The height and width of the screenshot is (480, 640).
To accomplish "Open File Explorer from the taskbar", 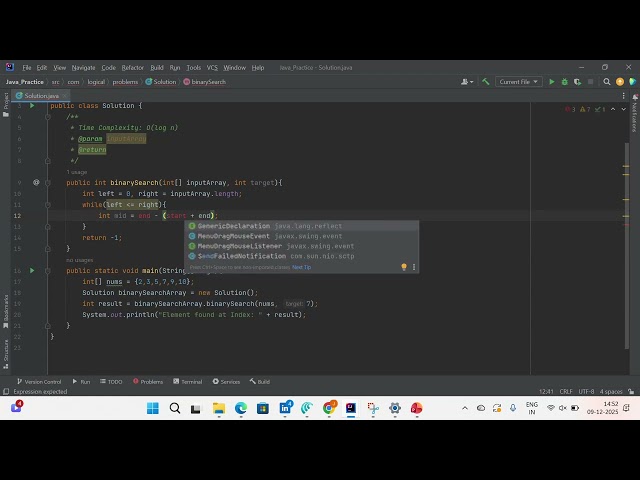I will click(219, 408).
